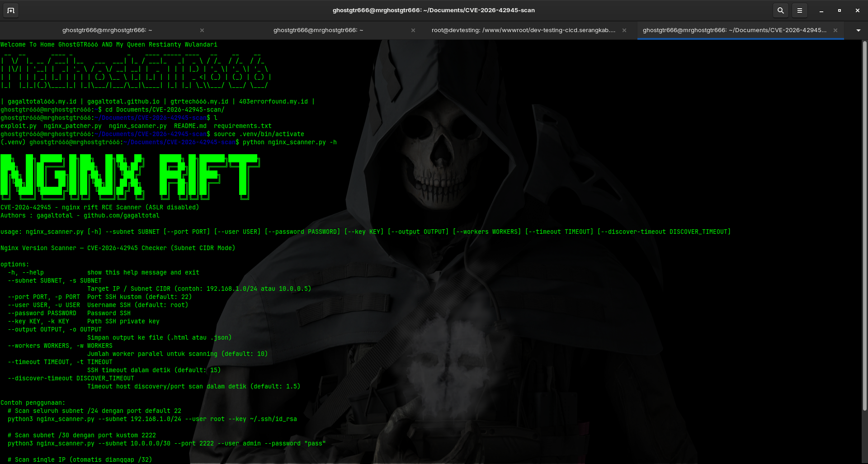Click the '--timeout TIMEOUT, -t TIMEOUT' option
This screenshot has height=464, width=868.
tap(60, 362)
